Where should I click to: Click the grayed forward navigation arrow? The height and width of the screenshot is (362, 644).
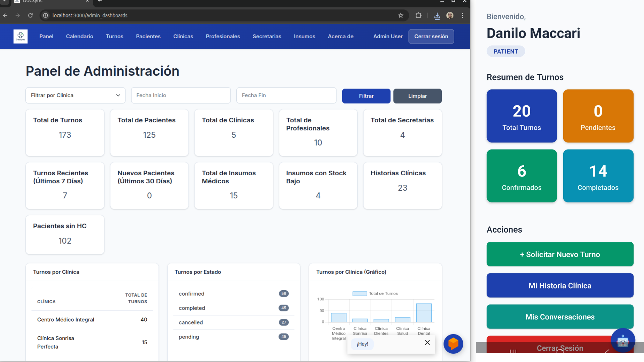(17, 15)
